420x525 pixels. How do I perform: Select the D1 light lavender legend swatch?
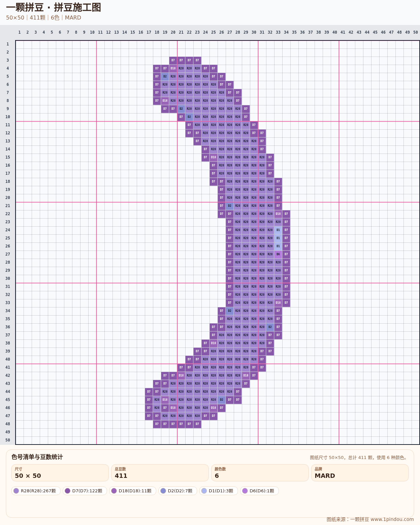pos(204,491)
